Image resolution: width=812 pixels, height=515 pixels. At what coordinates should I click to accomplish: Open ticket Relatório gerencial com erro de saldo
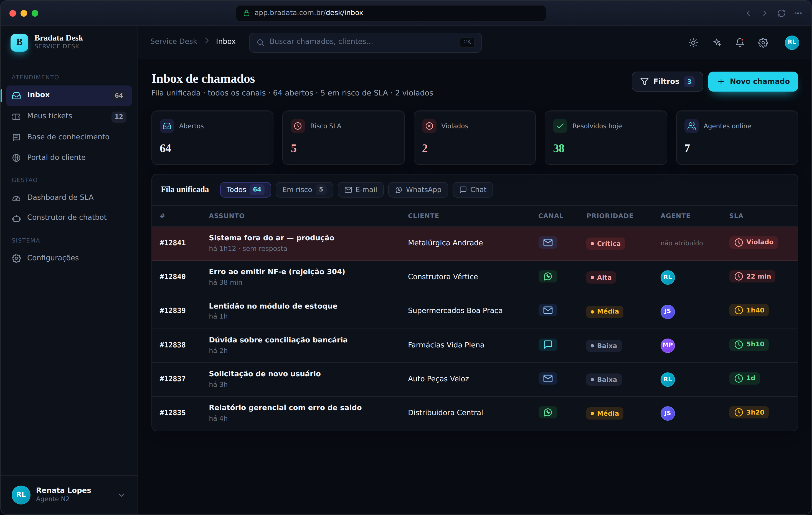(285, 408)
